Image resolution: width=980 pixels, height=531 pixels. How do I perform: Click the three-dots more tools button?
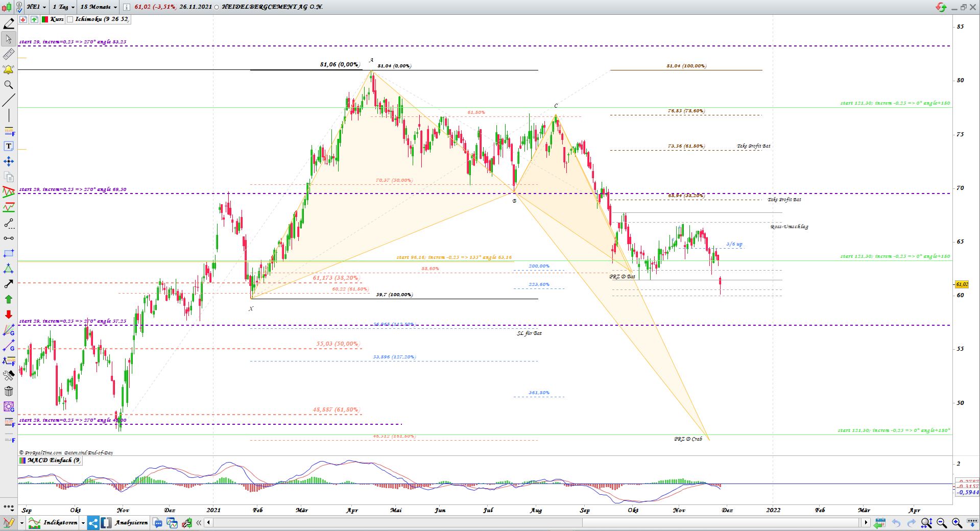(x=9, y=506)
